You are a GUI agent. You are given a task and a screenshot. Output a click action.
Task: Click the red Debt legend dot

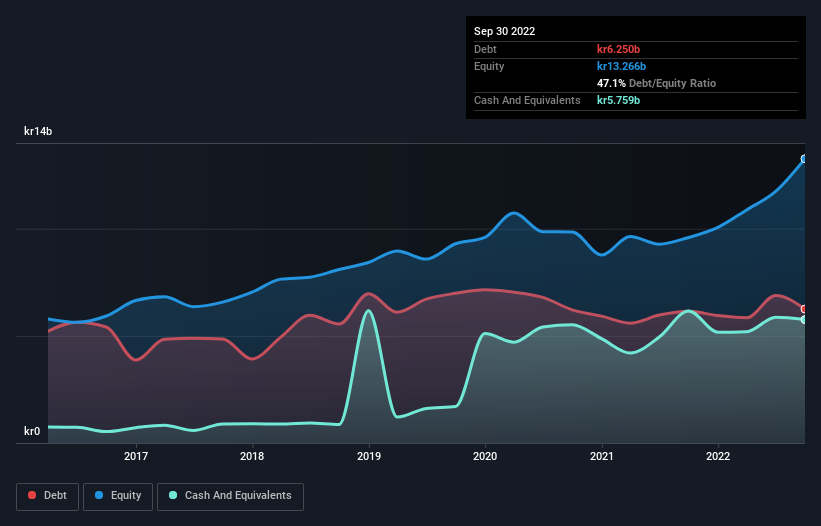click(32, 495)
